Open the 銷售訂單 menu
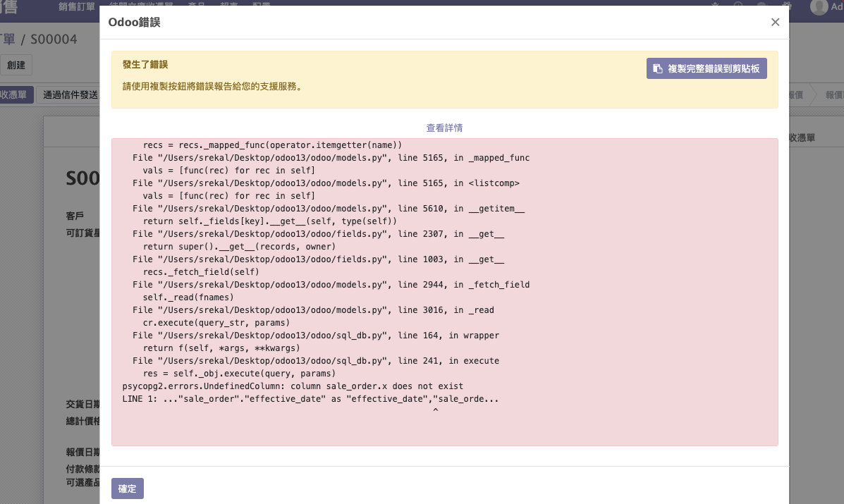 pos(75,7)
